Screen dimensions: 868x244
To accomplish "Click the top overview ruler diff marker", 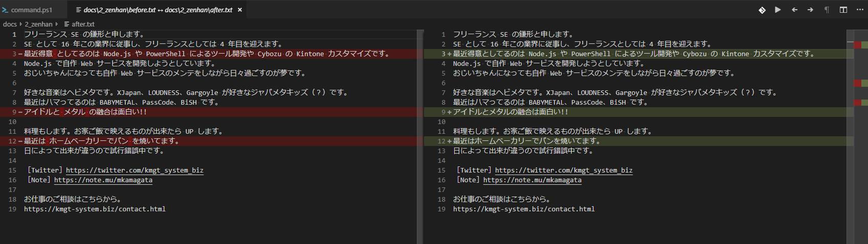I will pyautogui.click(x=861, y=45).
